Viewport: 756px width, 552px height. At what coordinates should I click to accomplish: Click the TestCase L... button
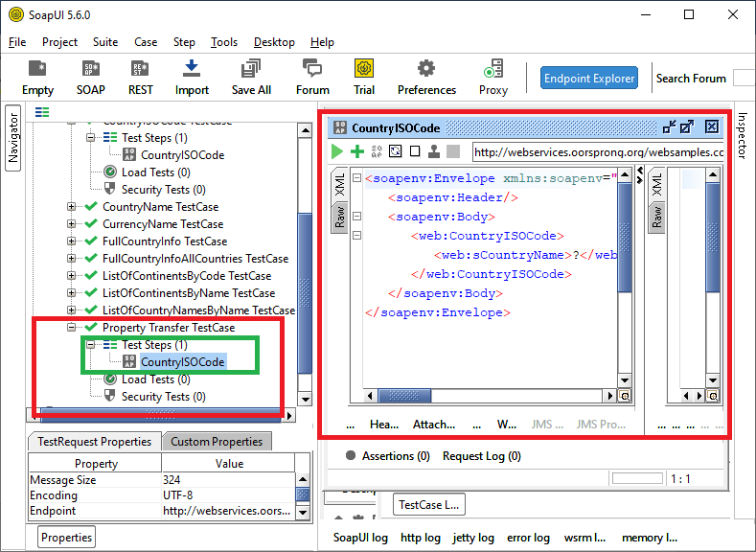click(x=428, y=505)
